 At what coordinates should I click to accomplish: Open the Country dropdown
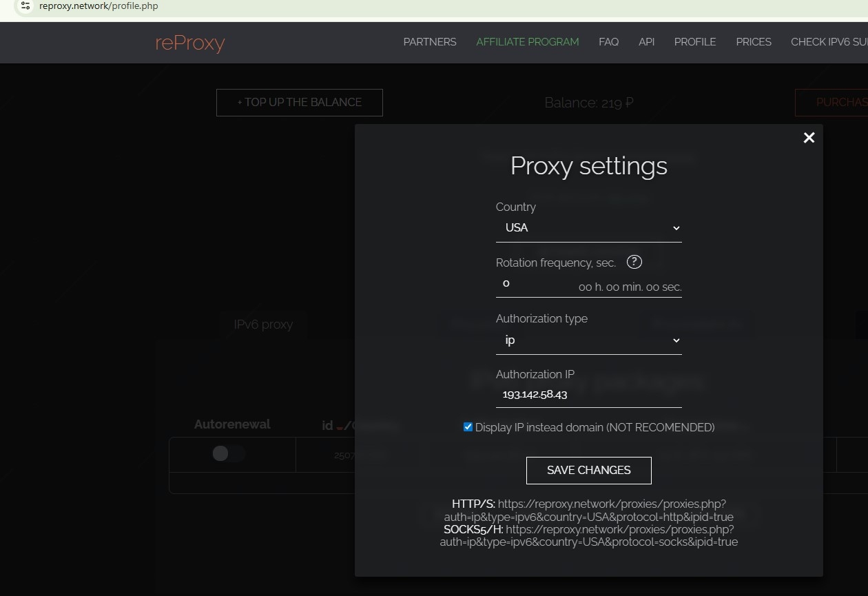[588, 228]
